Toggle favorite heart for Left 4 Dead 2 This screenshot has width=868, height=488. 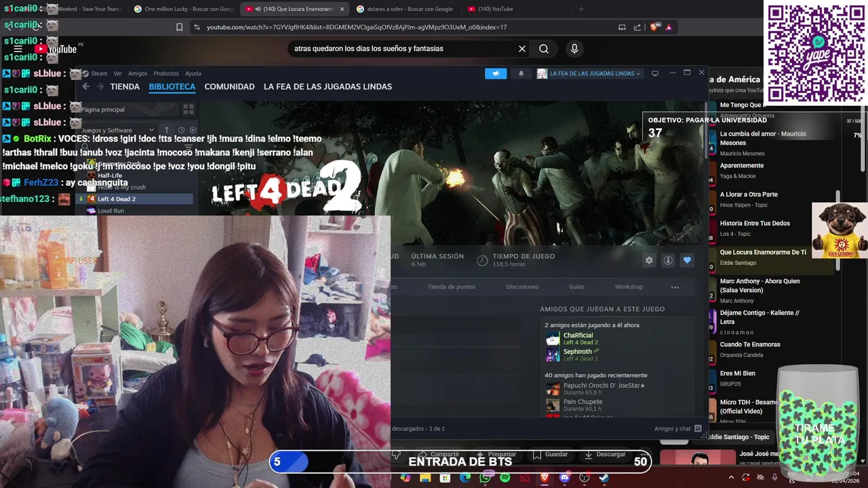(x=687, y=260)
